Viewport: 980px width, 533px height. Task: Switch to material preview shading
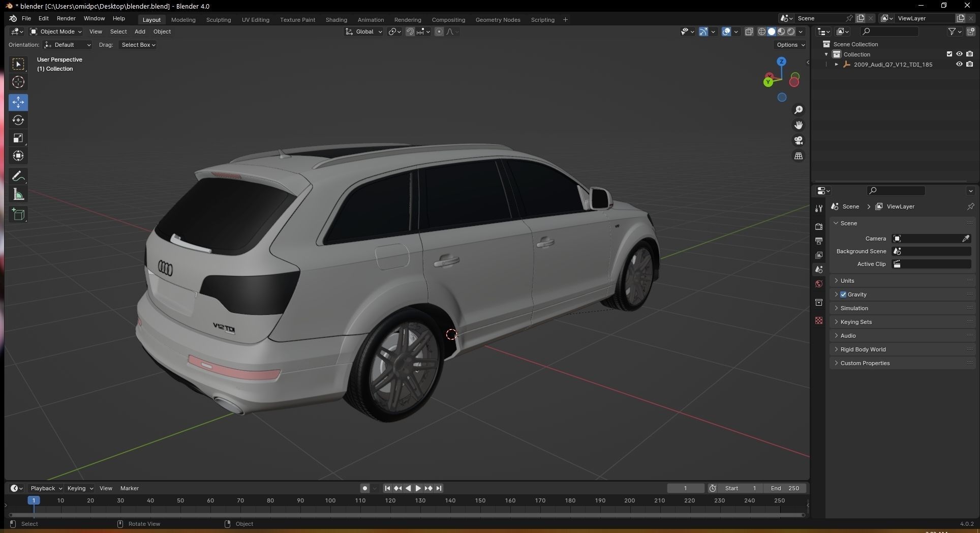(781, 32)
